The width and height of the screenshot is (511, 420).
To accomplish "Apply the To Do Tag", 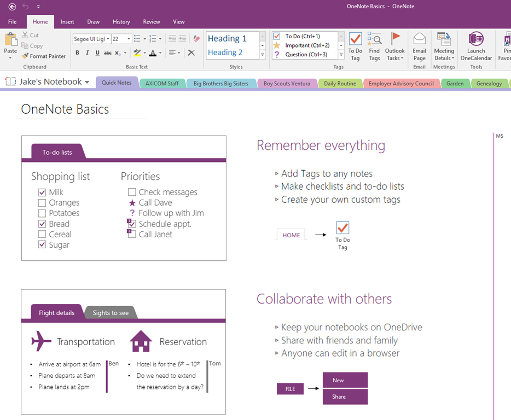I will pos(355,46).
